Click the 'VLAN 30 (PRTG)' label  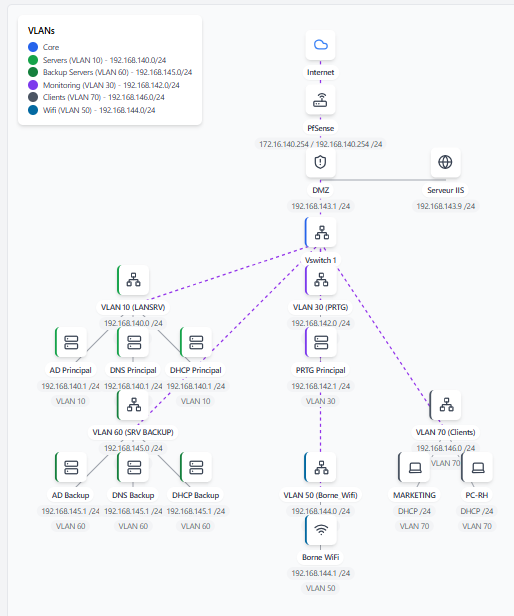point(321,307)
